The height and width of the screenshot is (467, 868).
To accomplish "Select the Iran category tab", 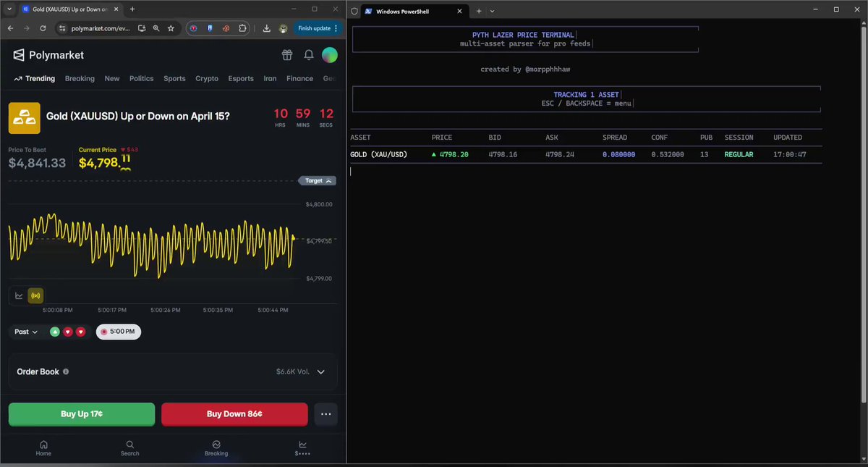I will coord(270,78).
